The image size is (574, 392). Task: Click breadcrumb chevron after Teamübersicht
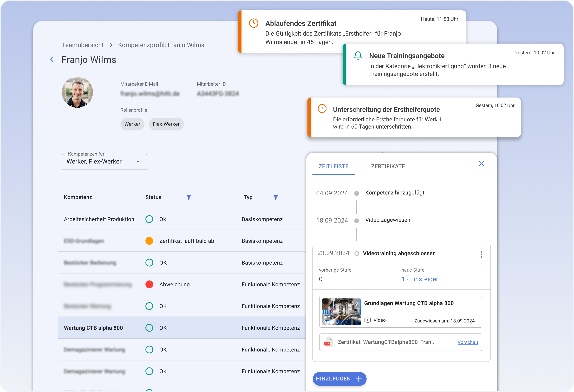click(111, 45)
